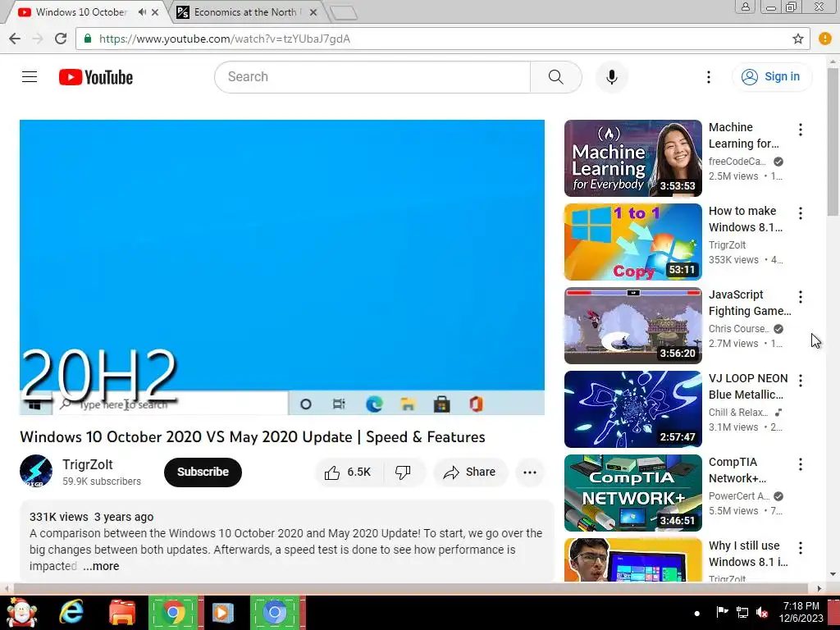Dislike the video with thumbs down
Viewport: 840px width, 630px height.
[x=404, y=472]
